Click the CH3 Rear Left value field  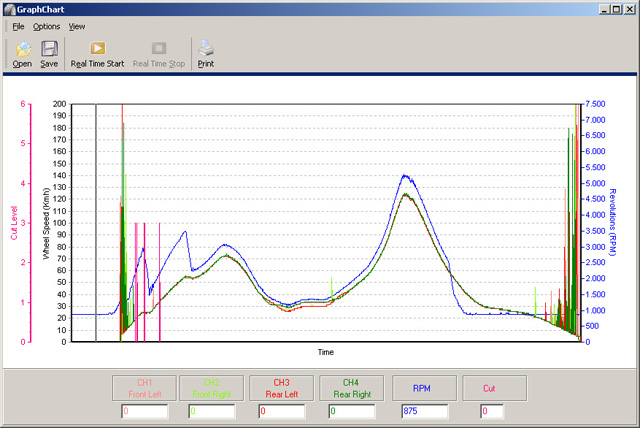coord(282,411)
